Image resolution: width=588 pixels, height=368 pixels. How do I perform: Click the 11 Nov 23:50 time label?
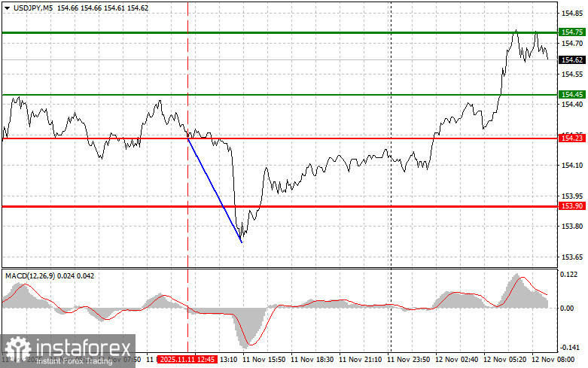[x=408, y=360]
